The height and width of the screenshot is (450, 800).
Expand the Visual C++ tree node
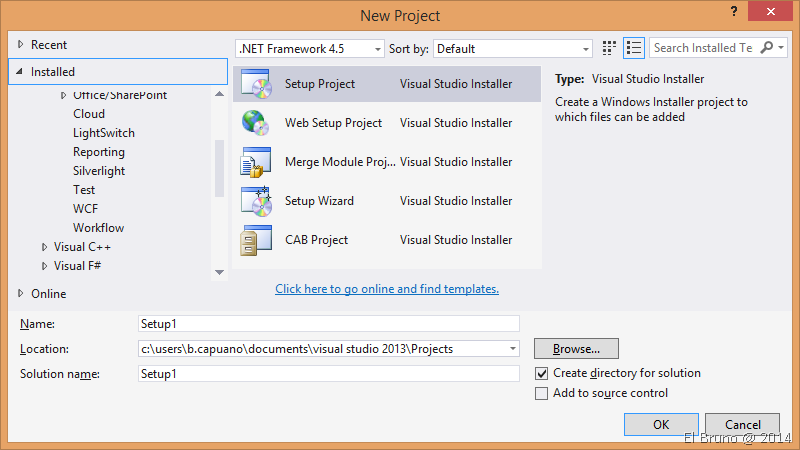45,247
